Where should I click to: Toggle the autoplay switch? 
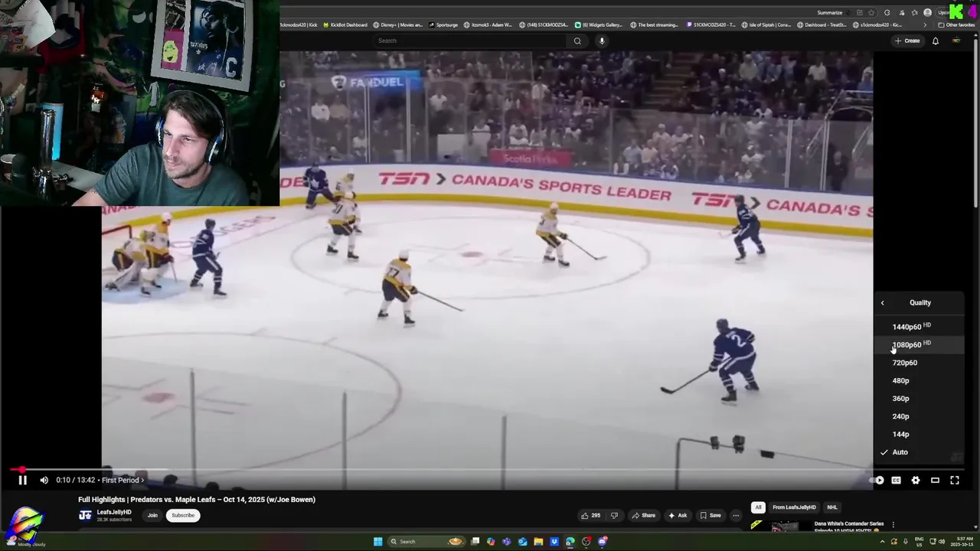click(877, 480)
